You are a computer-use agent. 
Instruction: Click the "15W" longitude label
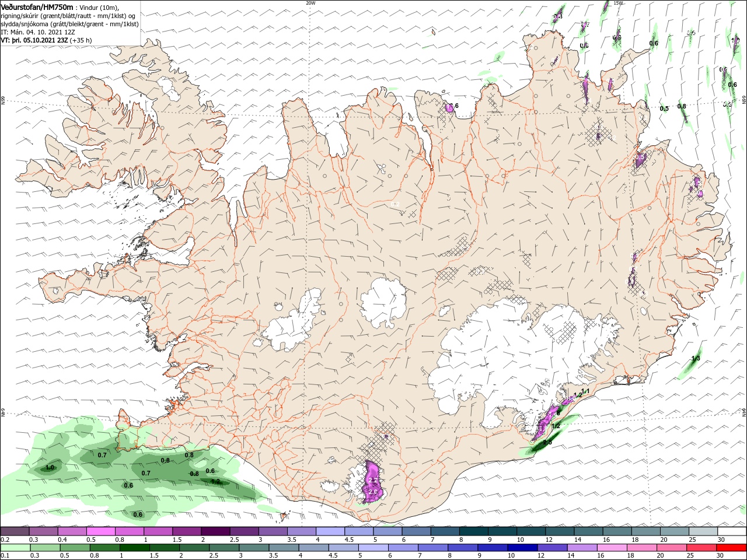click(618, 2)
